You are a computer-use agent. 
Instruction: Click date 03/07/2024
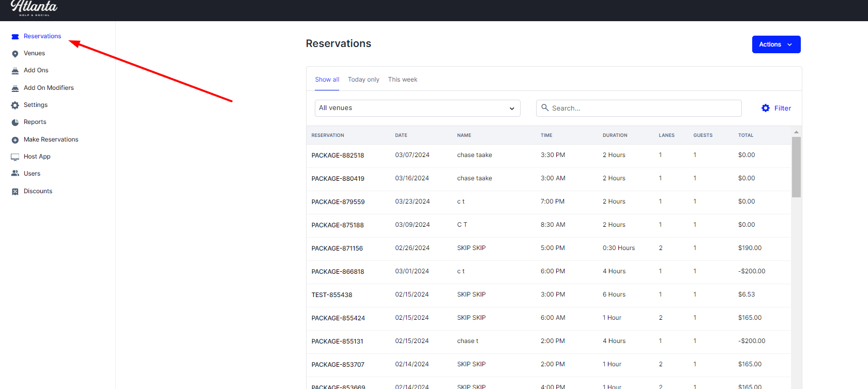412,155
